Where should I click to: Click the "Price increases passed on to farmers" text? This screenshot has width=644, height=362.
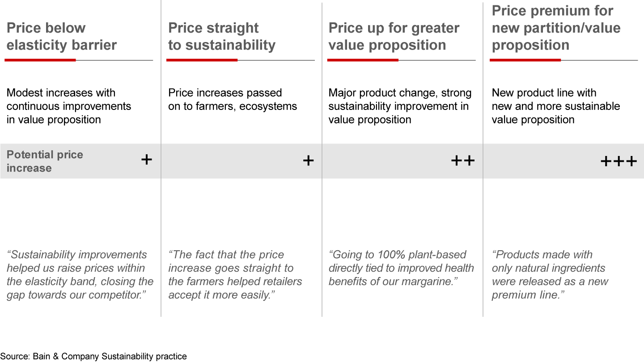tap(233, 99)
